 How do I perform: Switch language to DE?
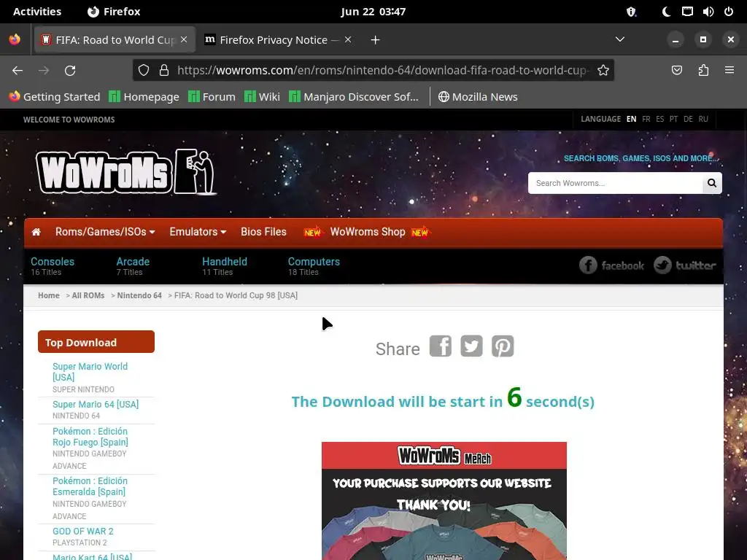tap(689, 119)
